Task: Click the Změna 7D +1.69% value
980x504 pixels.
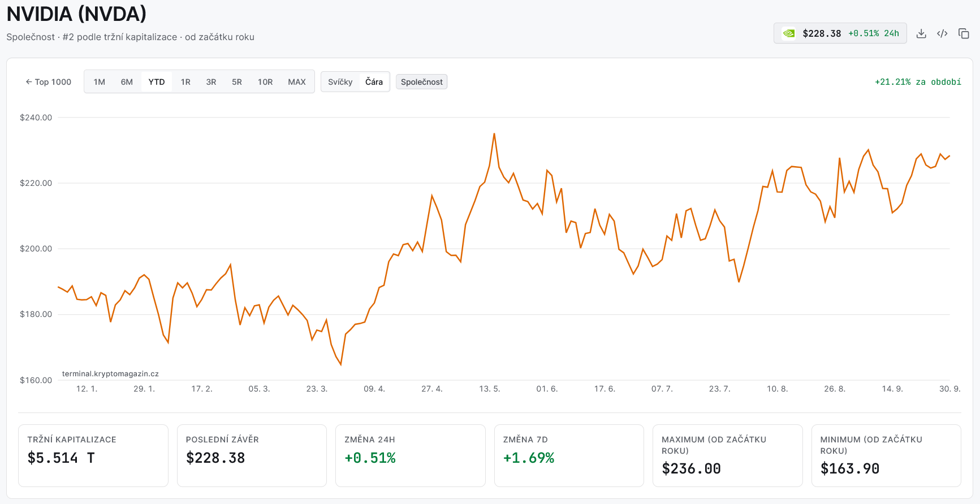Action: click(529, 458)
